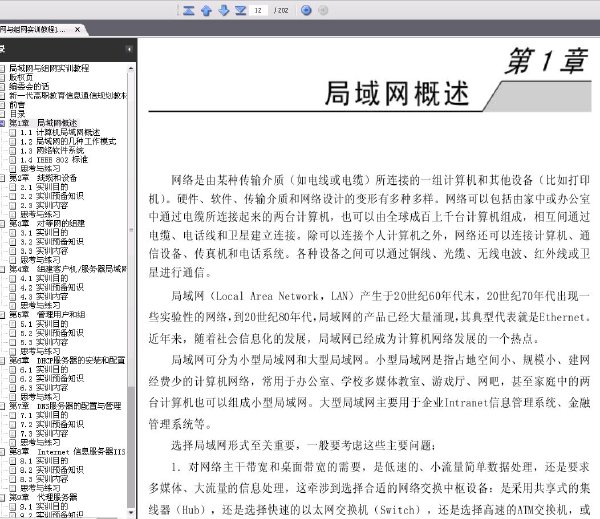Open bookmark 2.3 实训内容
Image resolution: width=600 pixels, height=519 pixels.
pos(44,205)
